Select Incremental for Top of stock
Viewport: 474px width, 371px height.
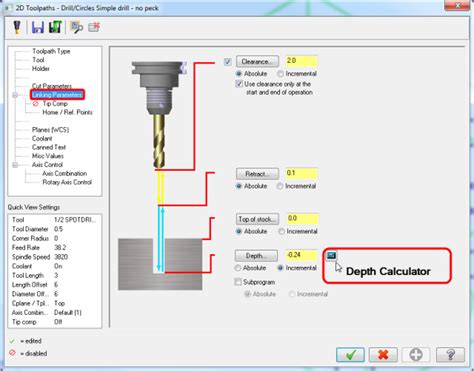point(281,231)
